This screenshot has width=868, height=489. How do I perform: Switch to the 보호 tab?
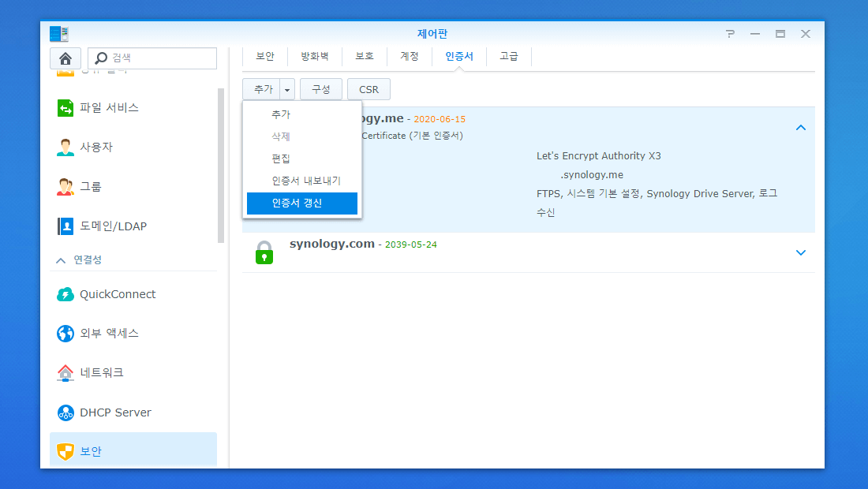(x=365, y=57)
